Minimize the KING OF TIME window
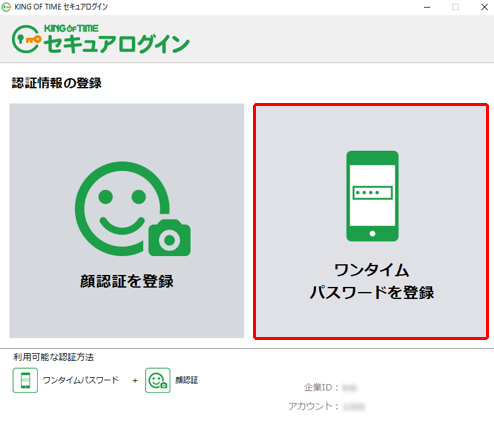 [x=427, y=7]
